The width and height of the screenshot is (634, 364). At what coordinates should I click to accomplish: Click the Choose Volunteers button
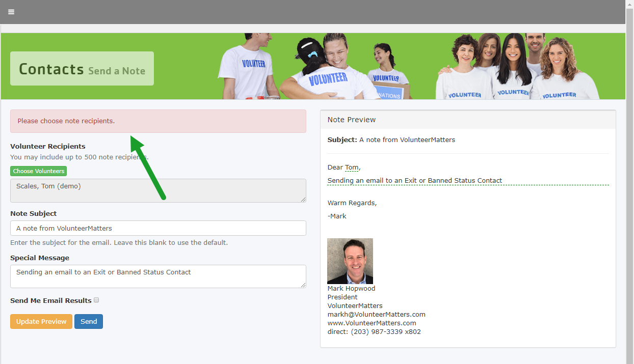tap(38, 171)
